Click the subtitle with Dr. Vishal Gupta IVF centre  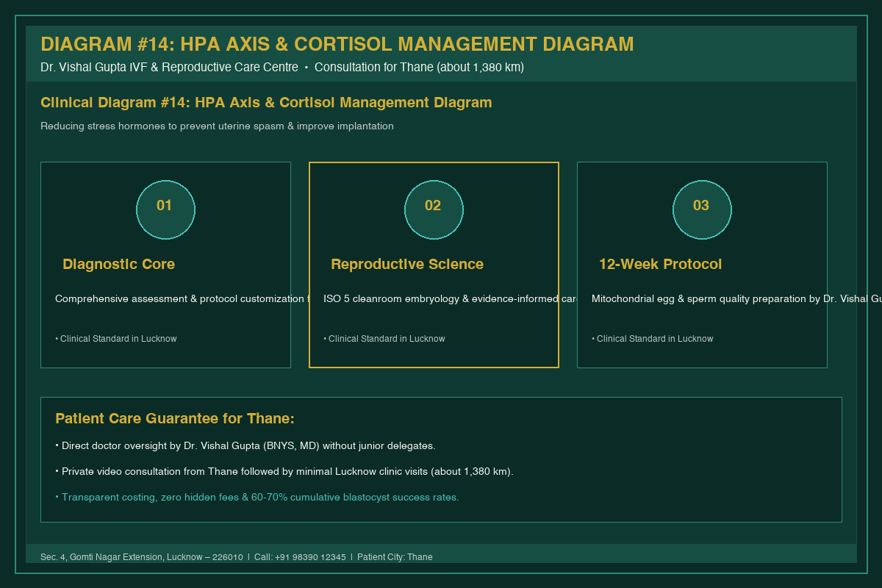[x=282, y=67]
